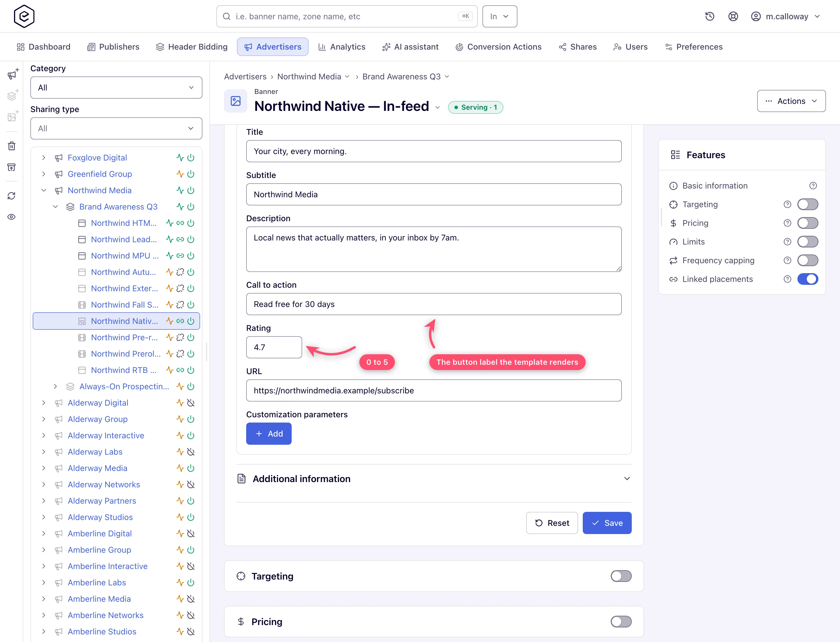The height and width of the screenshot is (642, 840).
Task: Click the help icon next to Basic information
Action: click(x=813, y=186)
